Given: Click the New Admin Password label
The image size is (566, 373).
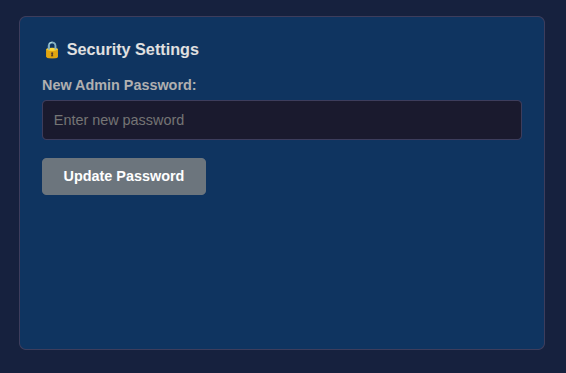Looking at the screenshot, I should 119,85.
